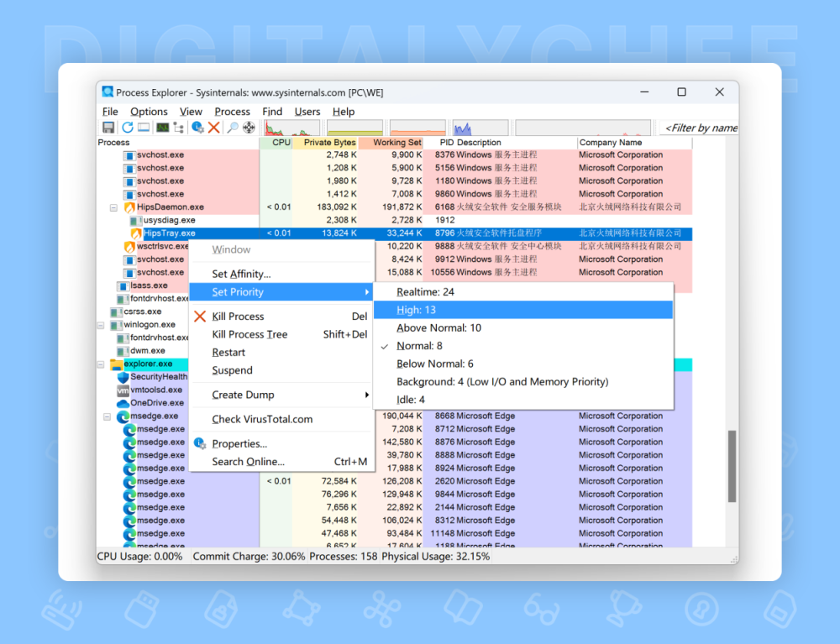Open the Options menu

(x=149, y=112)
